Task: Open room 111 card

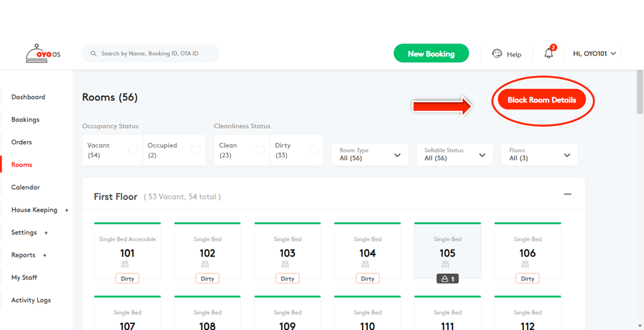Action: (448, 313)
